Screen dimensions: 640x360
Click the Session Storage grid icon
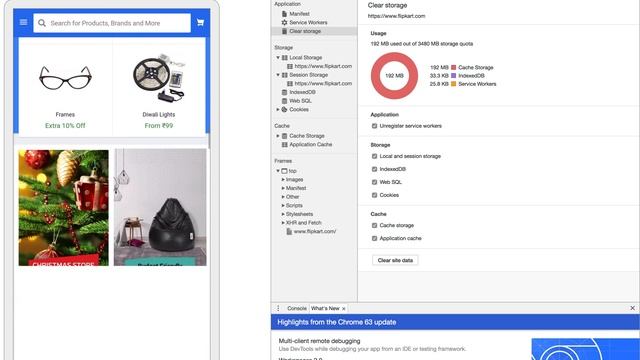(285, 75)
